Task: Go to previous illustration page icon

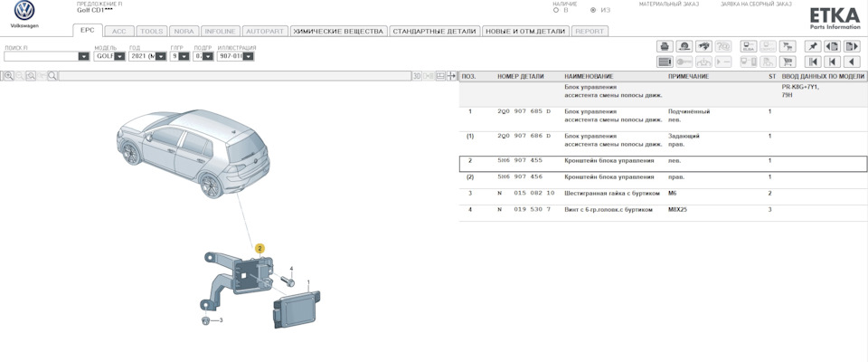Action: coord(832,46)
